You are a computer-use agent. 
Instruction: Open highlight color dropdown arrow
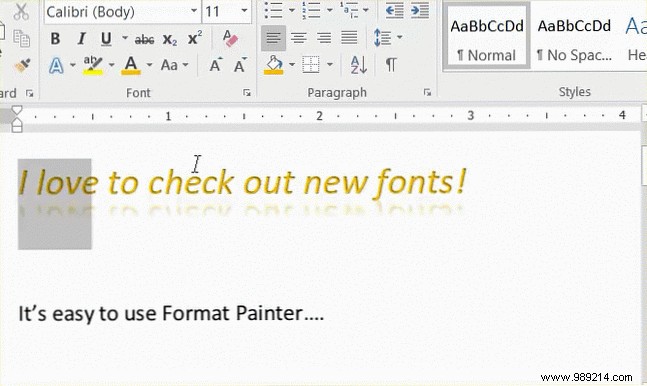pyautogui.click(x=111, y=65)
